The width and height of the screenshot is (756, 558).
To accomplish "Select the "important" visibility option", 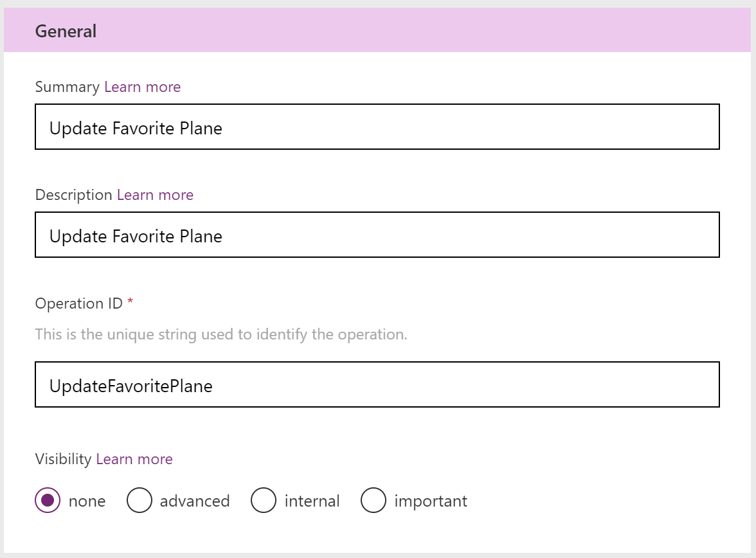I will pos(373,500).
